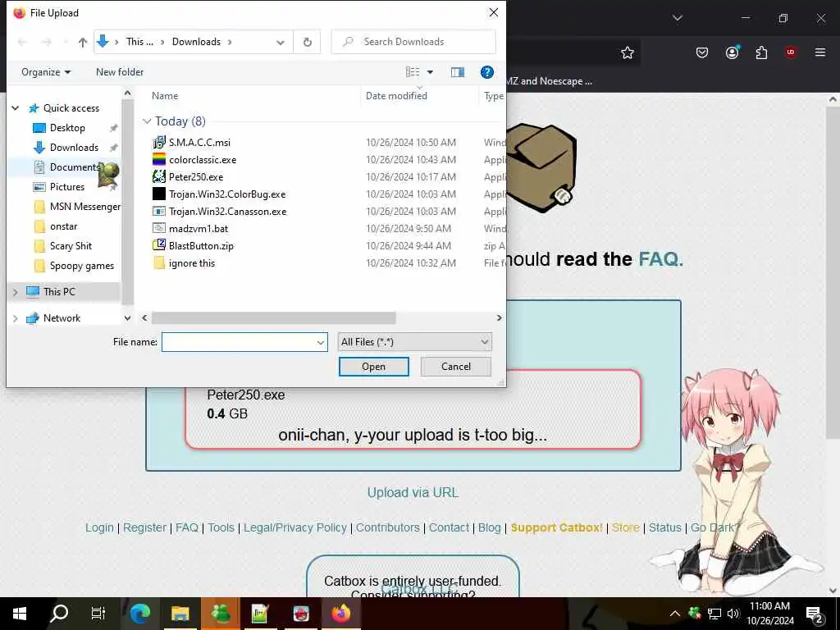Viewport: 840px width, 630px height.
Task: Open the Catbox FAQ footer link
Action: pos(187,527)
